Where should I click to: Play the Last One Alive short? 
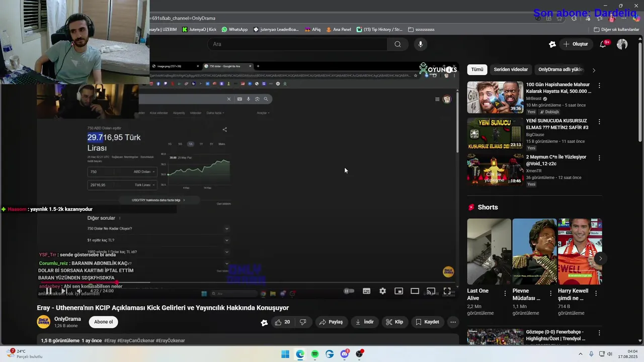[489, 251]
